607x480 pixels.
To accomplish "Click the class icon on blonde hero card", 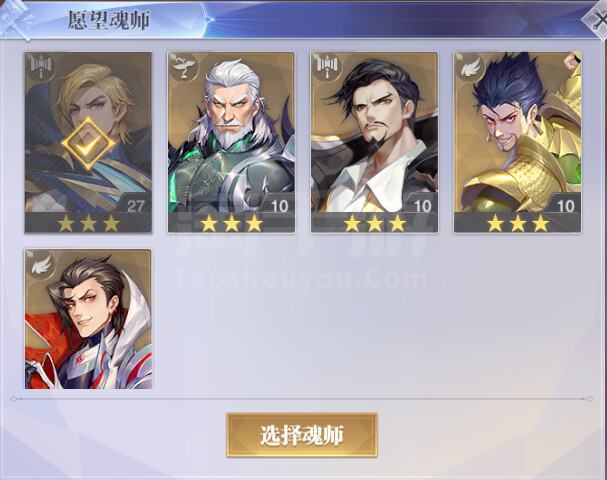I will (41, 67).
